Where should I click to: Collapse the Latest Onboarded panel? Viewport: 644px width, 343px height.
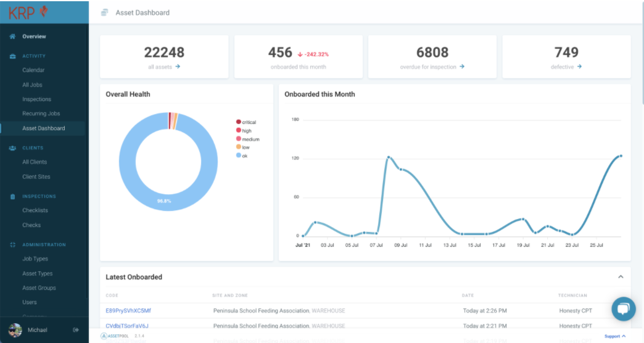(621, 277)
